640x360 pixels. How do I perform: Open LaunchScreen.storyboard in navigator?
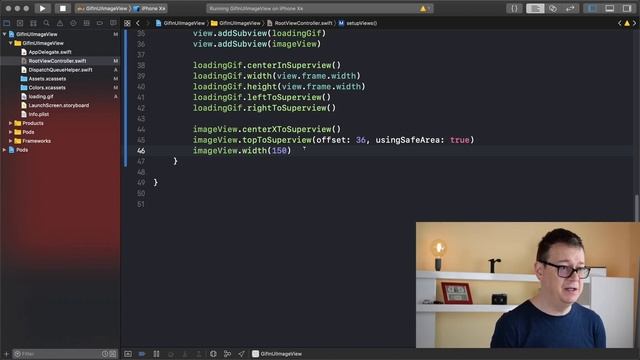click(58, 105)
